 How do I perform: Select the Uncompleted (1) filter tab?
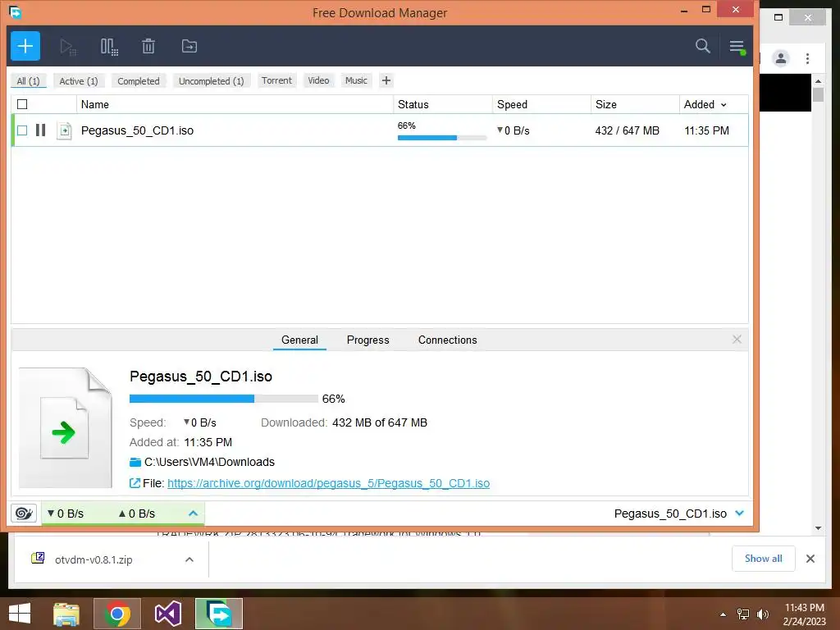click(x=211, y=81)
